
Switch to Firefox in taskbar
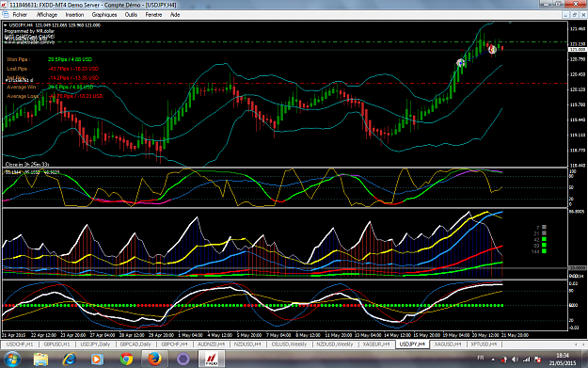point(154,359)
